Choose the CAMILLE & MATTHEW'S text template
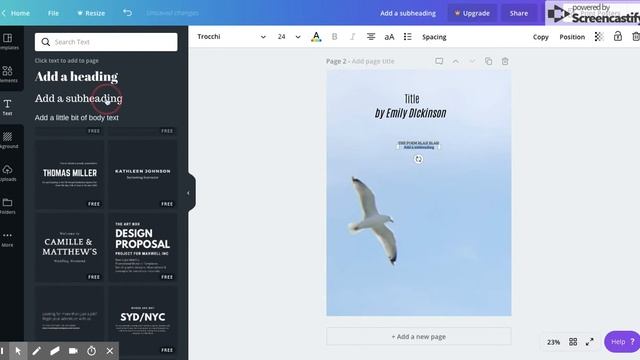 (69, 247)
